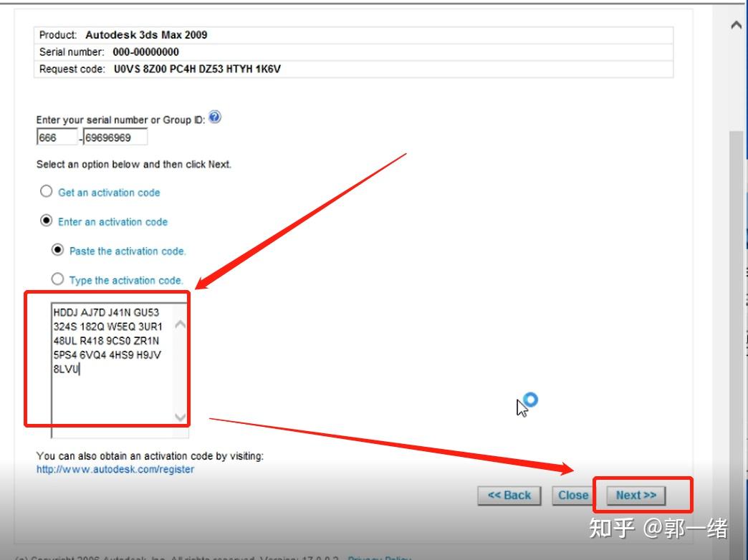The image size is (748, 560).
Task: Click the Close button
Action: [x=573, y=496]
